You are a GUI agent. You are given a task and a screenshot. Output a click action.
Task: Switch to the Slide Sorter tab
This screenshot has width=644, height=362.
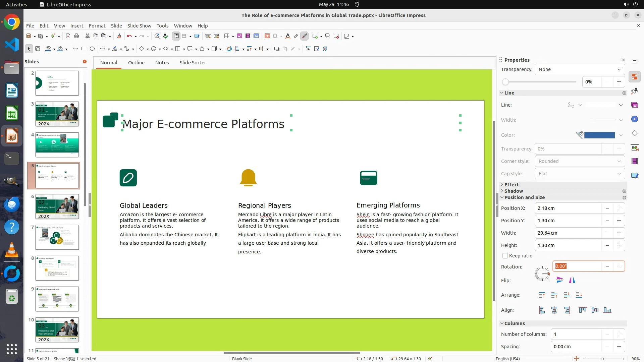point(193,63)
